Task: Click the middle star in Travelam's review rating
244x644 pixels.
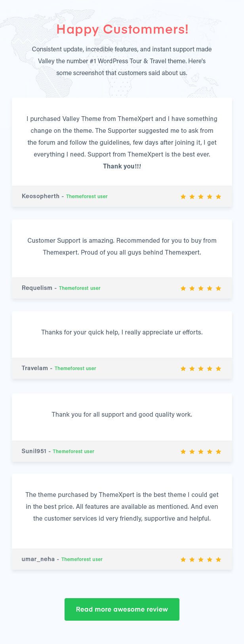Action: [x=201, y=368]
